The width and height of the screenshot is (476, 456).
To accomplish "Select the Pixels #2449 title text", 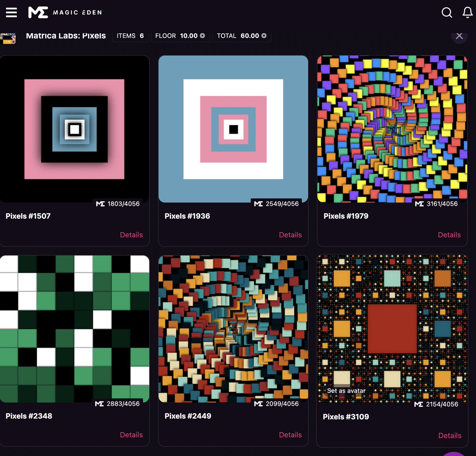I will [x=188, y=416].
